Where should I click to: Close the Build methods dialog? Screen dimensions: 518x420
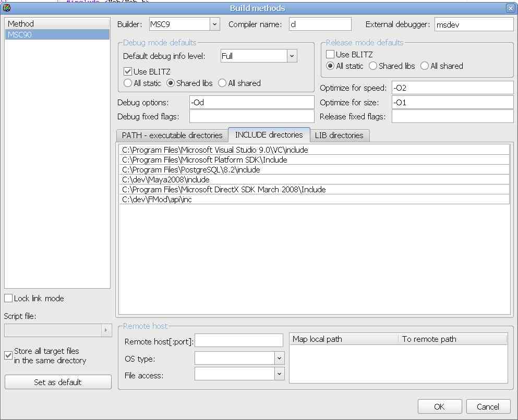[510, 8]
